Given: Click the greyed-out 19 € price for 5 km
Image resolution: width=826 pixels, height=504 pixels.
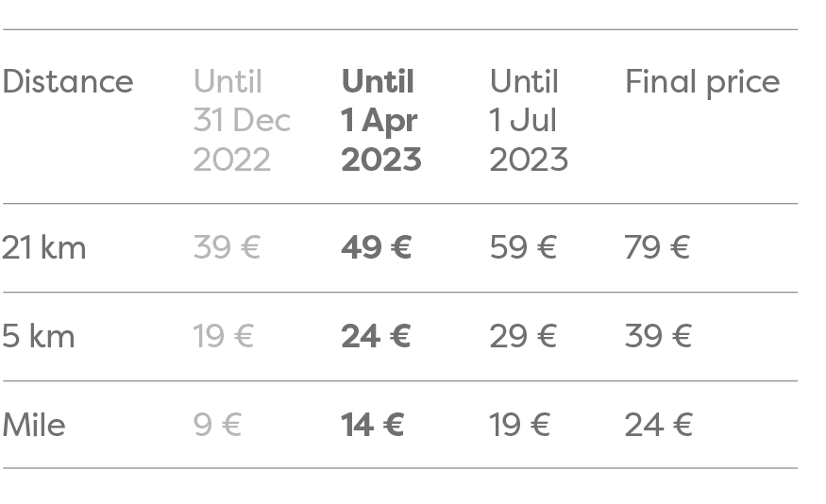Looking at the screenshot, I should point(224,336).
